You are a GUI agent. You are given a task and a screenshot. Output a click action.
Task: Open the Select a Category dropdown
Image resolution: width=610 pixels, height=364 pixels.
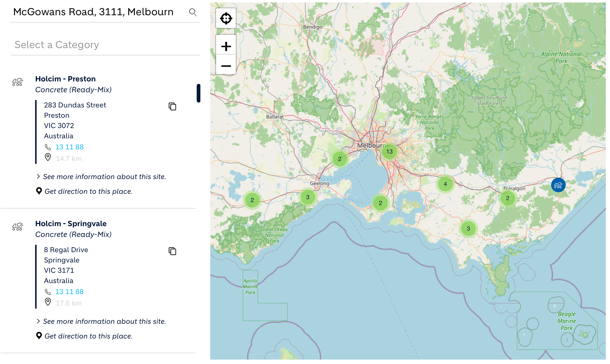click(105, 45)
